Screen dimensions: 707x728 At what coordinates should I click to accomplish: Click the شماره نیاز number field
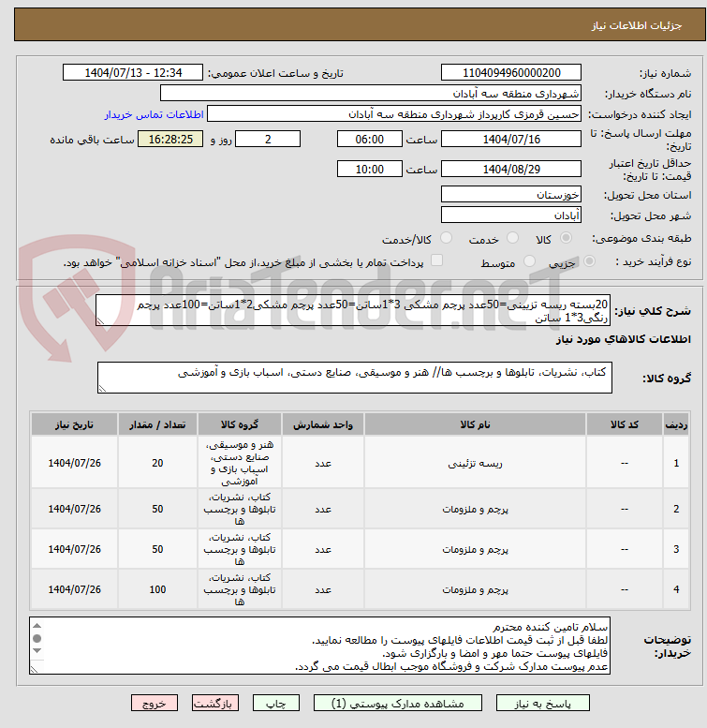[510, 73]
